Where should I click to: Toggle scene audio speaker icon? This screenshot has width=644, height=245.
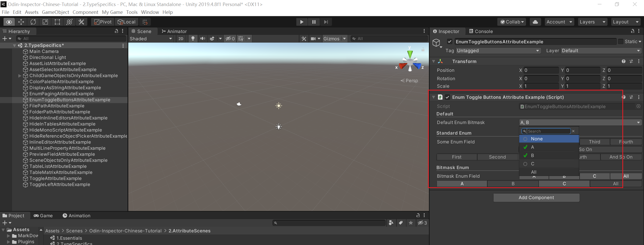pos(203,39)
